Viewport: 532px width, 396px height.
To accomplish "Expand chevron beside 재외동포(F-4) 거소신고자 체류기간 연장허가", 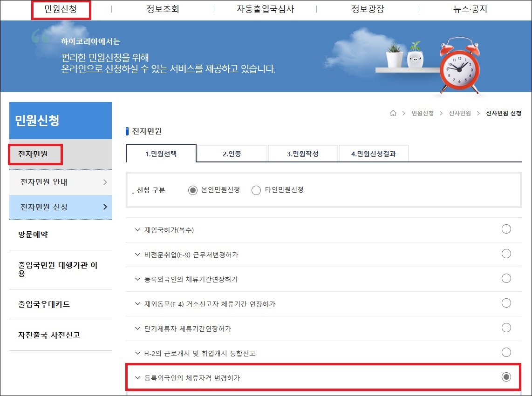I will (137, 304).
